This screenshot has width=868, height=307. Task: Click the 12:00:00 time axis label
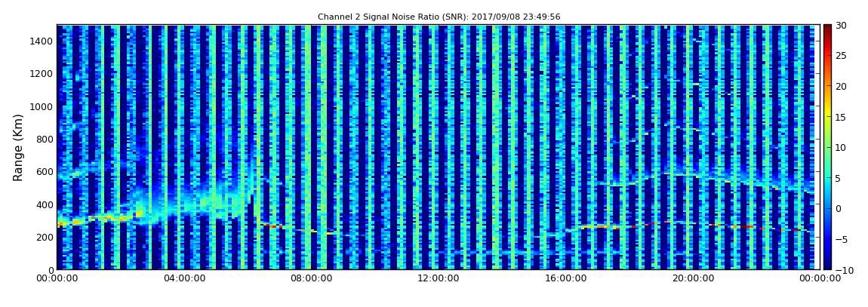pos(438,279)
